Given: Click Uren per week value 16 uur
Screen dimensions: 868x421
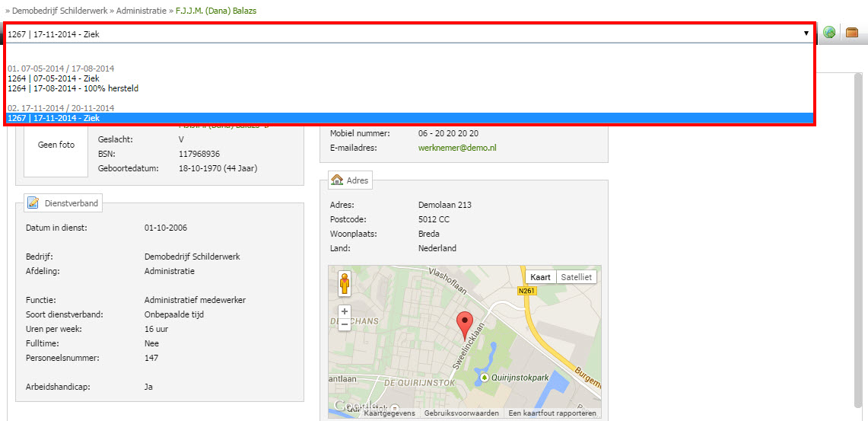Looking at the screenshot, I should pos(156,329).
